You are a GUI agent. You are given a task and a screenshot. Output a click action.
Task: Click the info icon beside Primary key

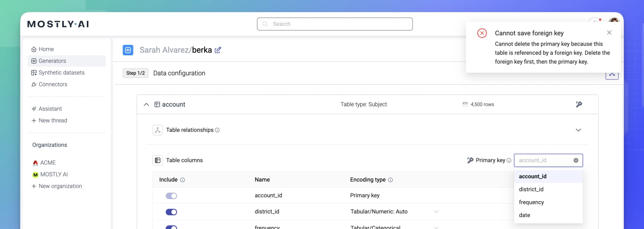(x=509, y=161)
